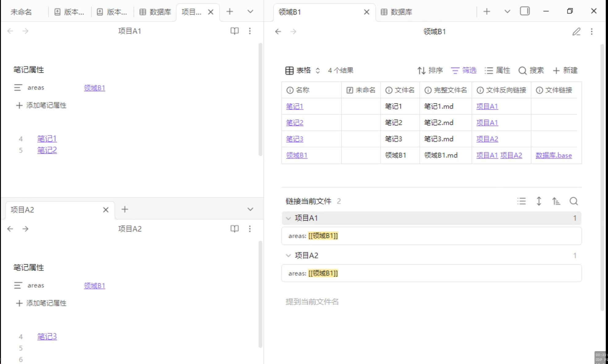Collapse backlink results list icon
Screen dimensions: 608x364
(521, 201)
